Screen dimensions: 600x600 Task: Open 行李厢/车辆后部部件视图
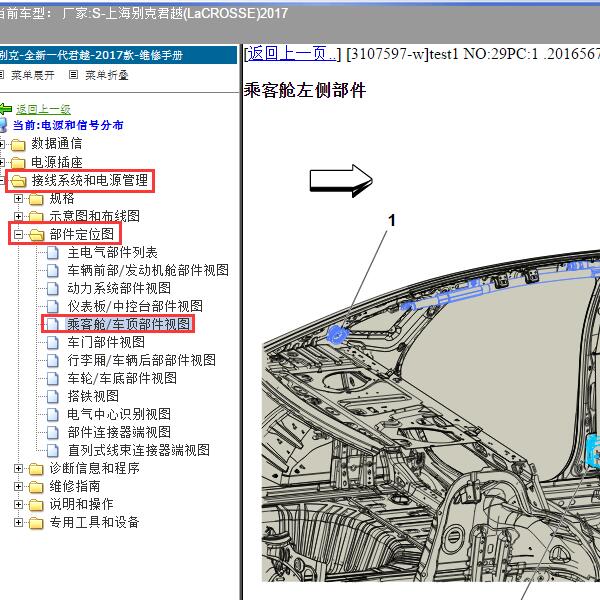(x=142, y=360)
